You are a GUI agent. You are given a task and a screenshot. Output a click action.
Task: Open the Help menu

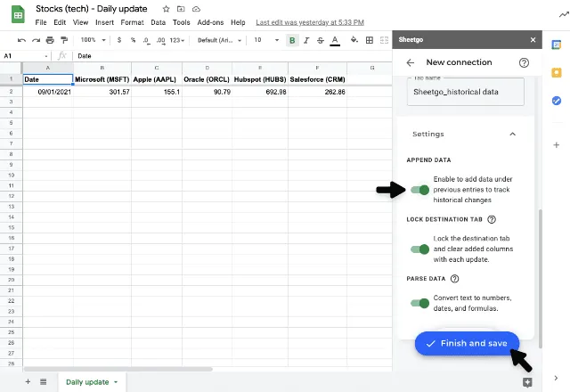pyautogui.click(x=238, y=22)
